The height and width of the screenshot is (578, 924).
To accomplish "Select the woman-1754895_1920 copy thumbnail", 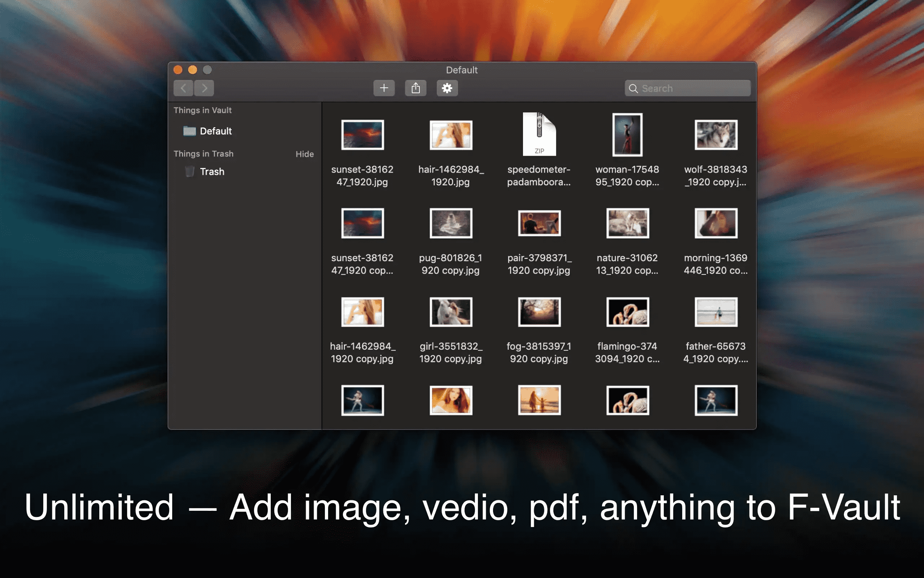I will pos(627,134).
